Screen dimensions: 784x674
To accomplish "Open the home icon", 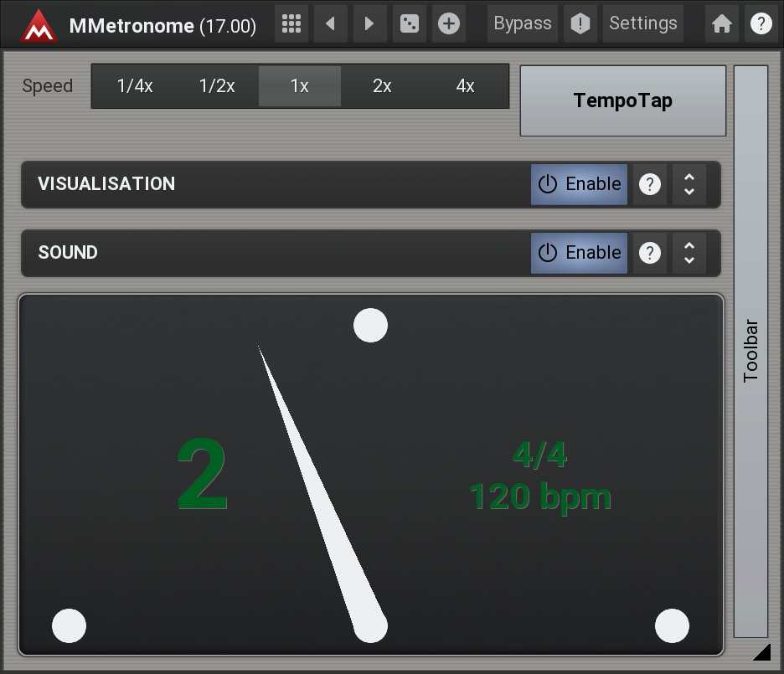I will coord(721,24).
